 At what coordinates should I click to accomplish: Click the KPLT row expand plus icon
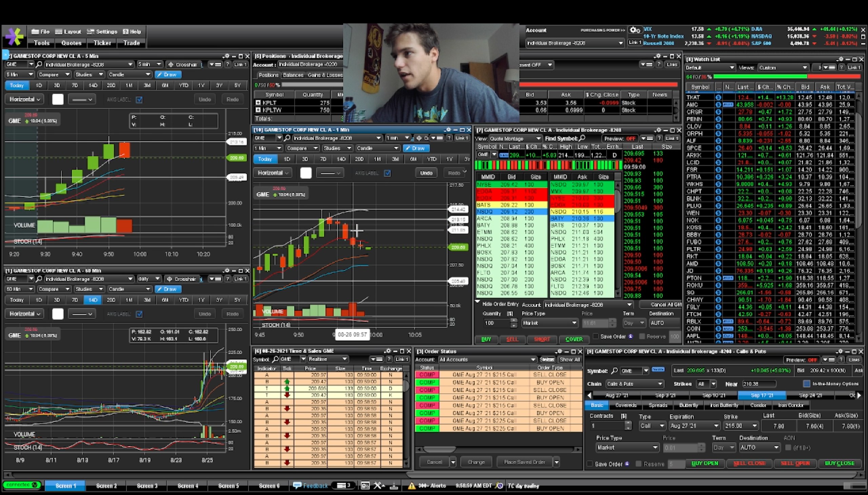point(258,102)
